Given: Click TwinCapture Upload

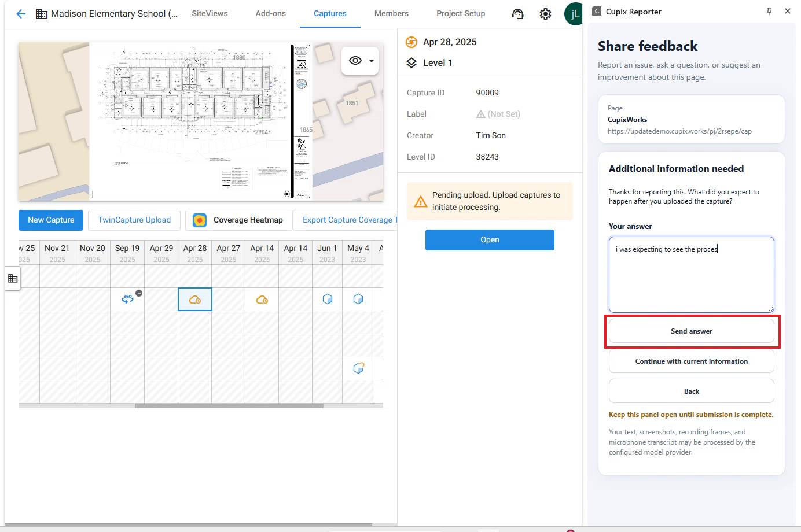Looking at the screenshot, I should pyautogui.click(x=134, y=220).
